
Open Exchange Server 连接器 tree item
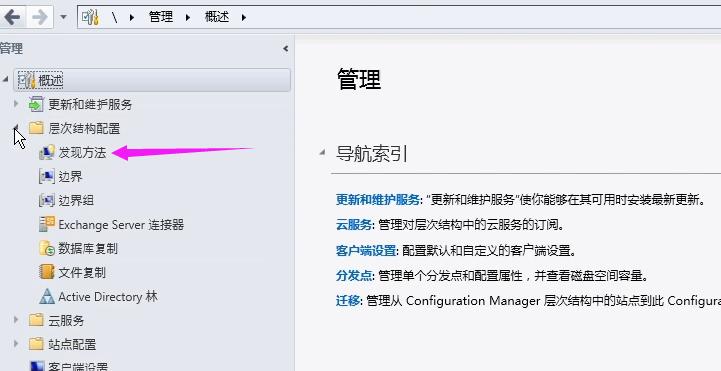[121, 225]
